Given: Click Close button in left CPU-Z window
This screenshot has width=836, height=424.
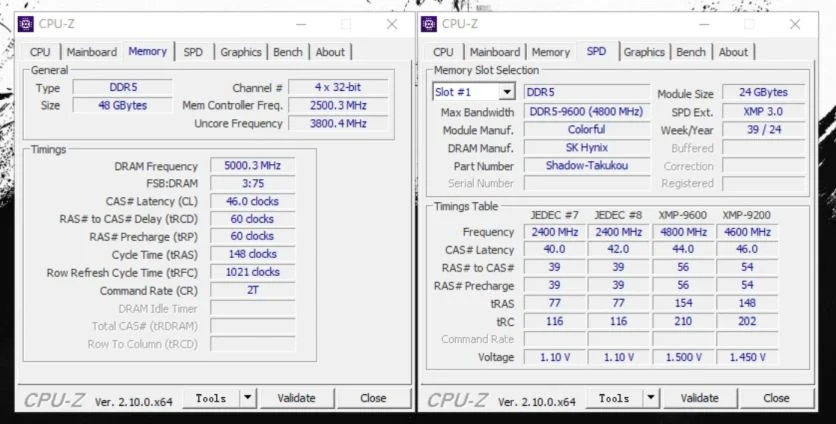Looking at the screenshot, I should tap(373, 398).
